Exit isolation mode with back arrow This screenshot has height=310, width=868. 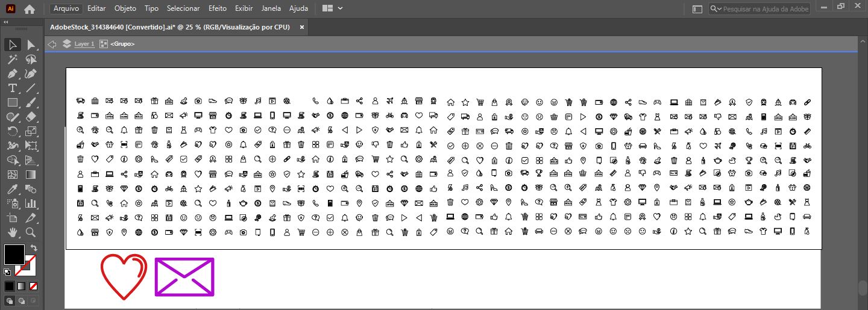[52, 44]
